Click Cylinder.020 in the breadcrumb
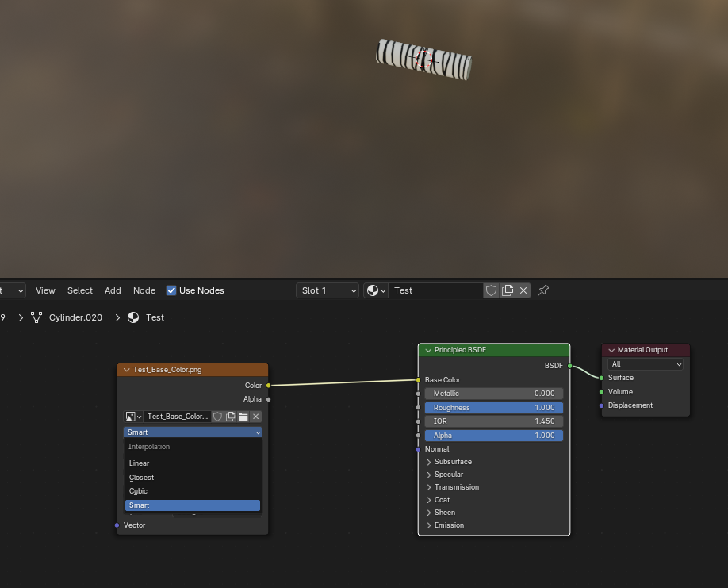The width and height of the screenshot is (728, 588). click(x=75, y=317)
